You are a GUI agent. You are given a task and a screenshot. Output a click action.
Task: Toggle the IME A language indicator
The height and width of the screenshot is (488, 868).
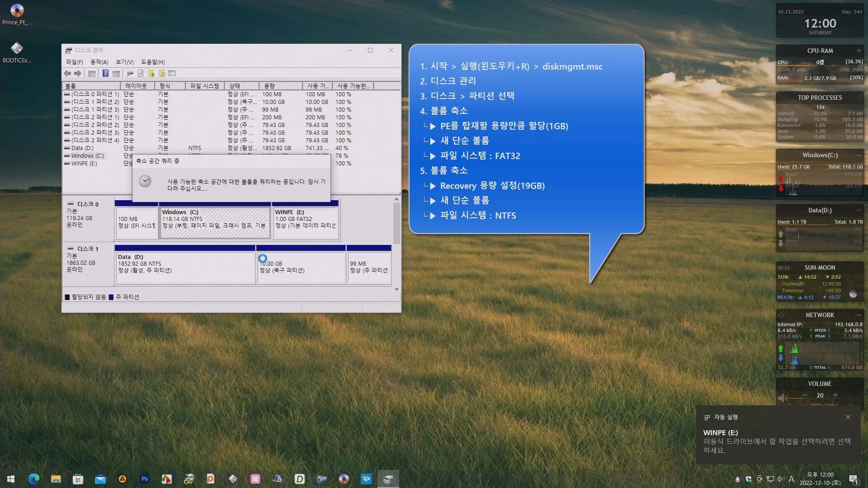tap(791, 479)
